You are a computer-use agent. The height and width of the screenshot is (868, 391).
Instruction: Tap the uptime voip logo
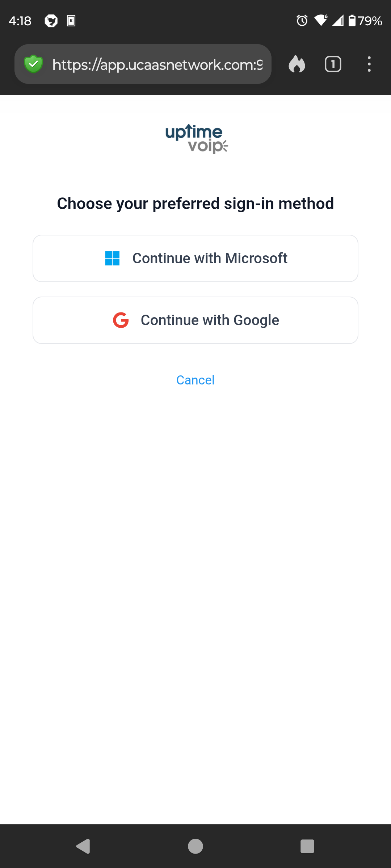pos(197,139)
